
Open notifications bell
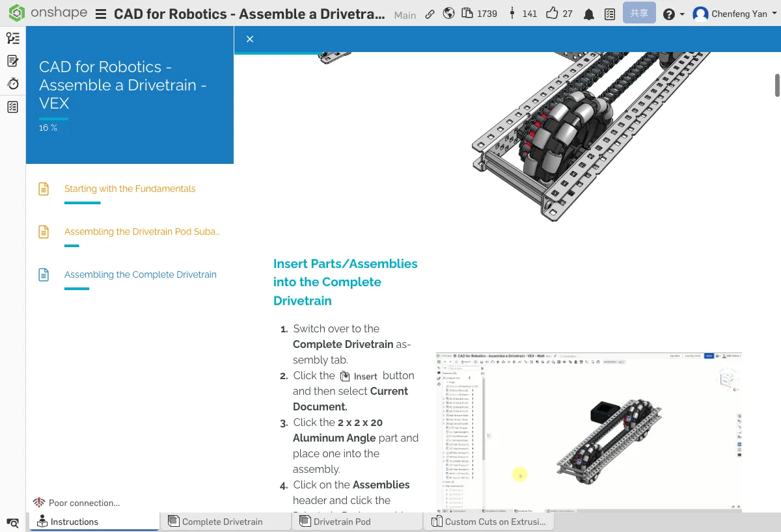pos(589,14)
